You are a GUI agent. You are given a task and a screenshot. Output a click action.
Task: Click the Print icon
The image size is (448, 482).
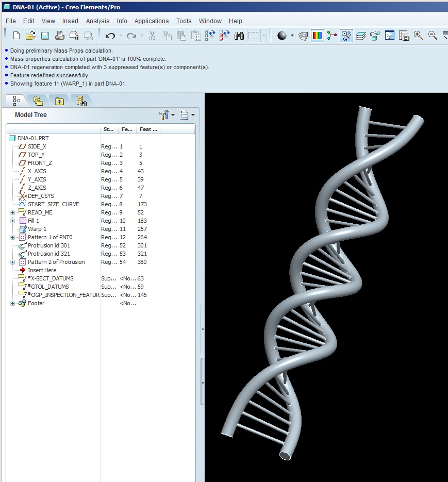[x=61, y=35]
